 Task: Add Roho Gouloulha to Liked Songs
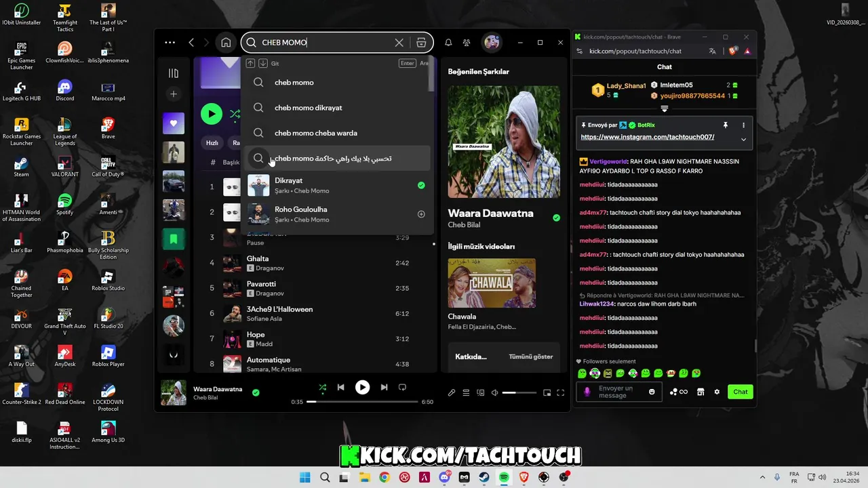coord(421,214)
